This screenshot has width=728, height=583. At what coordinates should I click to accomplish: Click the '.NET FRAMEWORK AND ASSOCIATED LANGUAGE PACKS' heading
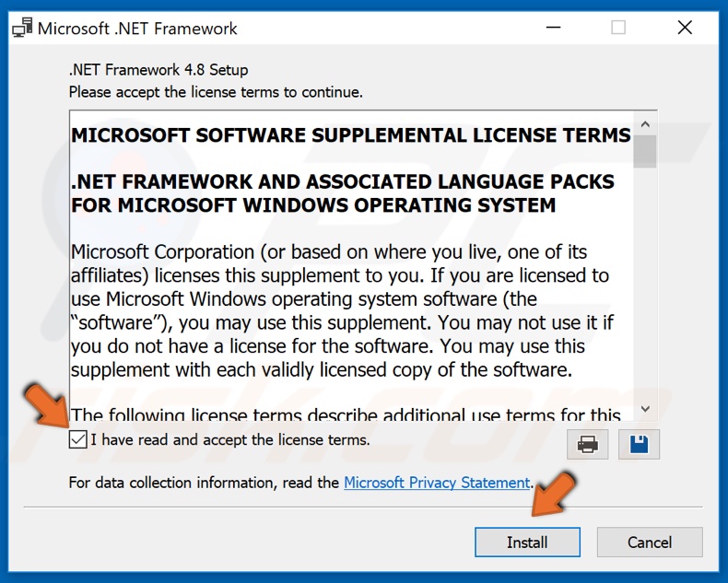pos(342,193)
